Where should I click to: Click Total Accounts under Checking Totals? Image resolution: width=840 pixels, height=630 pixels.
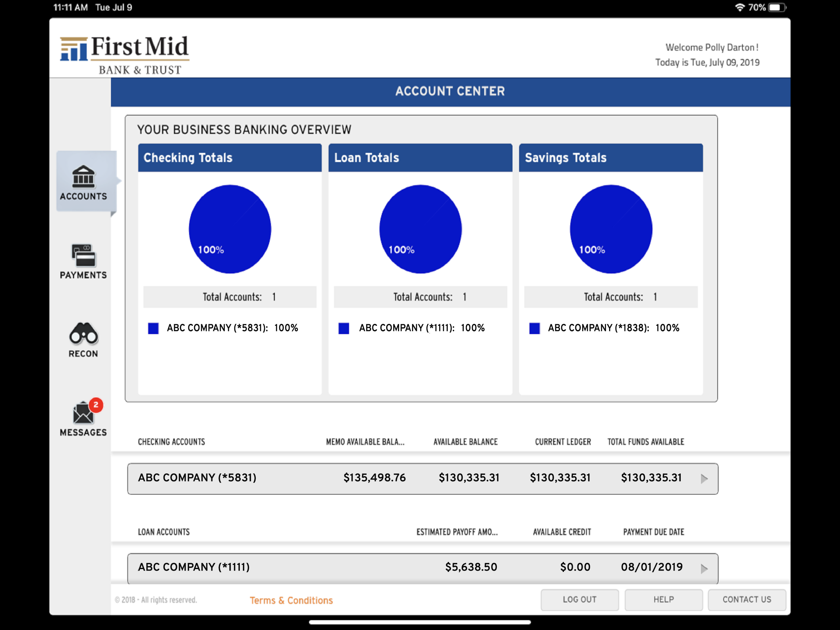pyautogui.click(x=230, y=297)
